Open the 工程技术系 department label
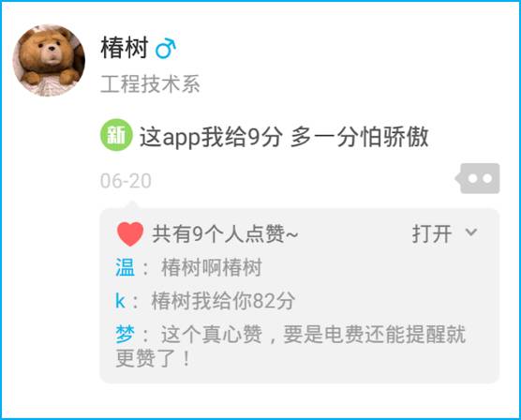This screenshot has height=420, width=521. click(x=150, y=83)
